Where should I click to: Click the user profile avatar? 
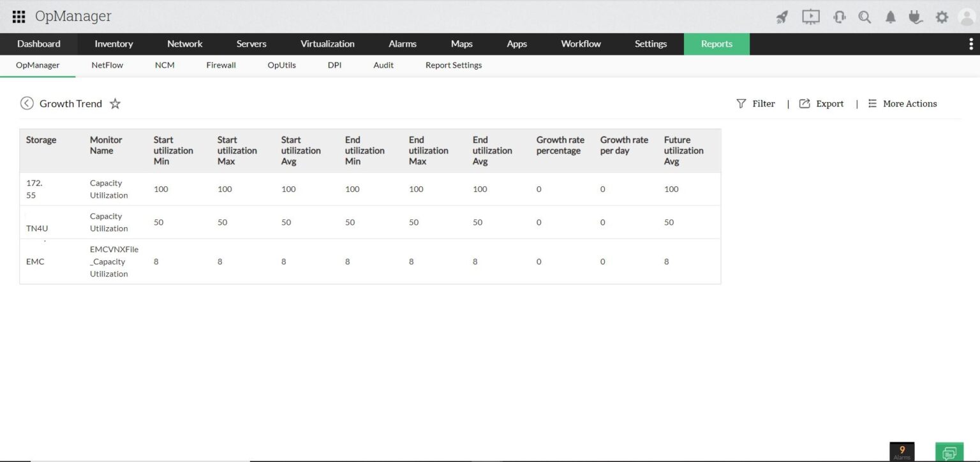pos(967,17)
